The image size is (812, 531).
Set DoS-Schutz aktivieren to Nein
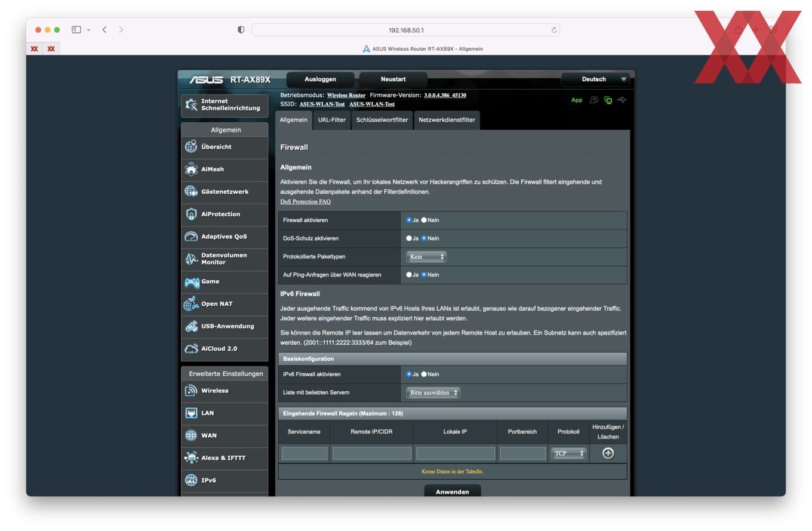tap(424, 238)
